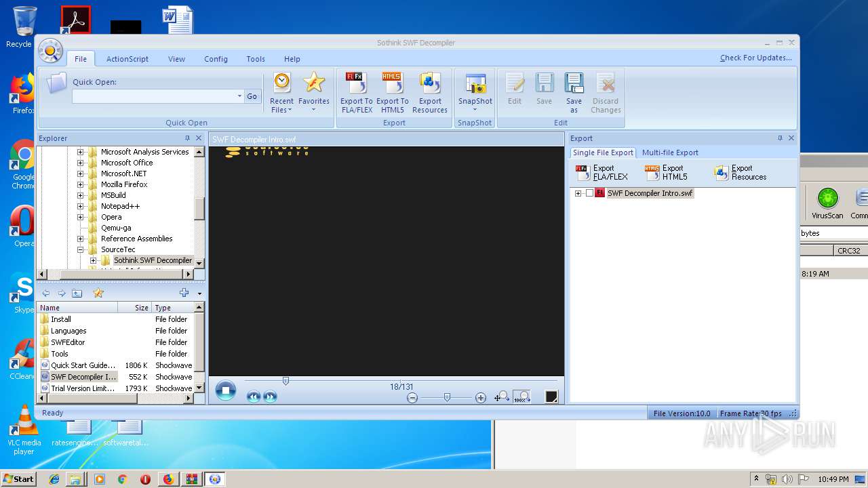Open the Quick Open dropdown arrow

click(239, 96)
